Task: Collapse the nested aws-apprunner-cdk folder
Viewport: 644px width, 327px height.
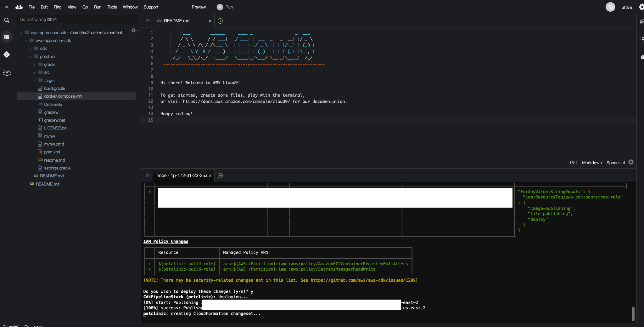Action: [26, 41]
